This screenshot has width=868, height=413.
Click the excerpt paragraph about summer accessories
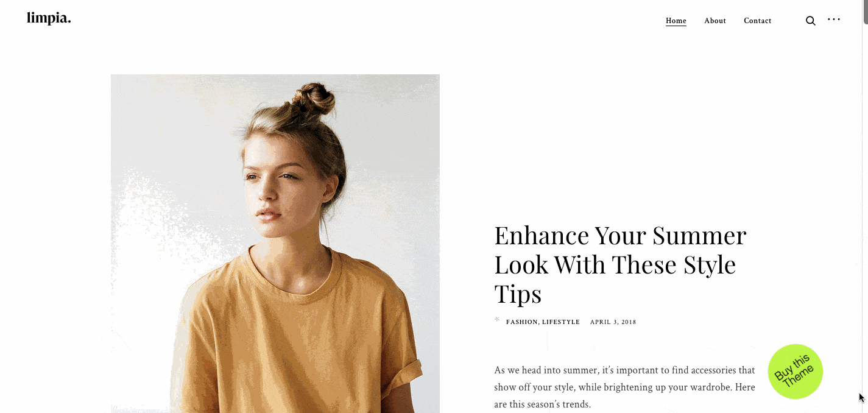pos(624,387)
